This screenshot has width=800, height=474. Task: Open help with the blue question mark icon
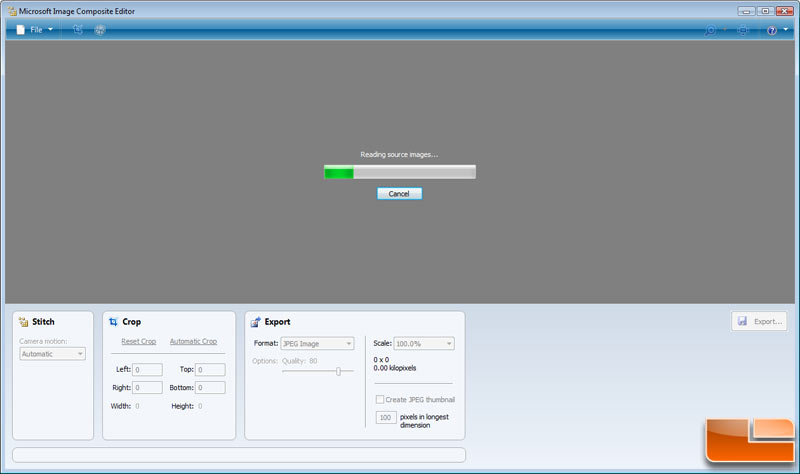click(x=771, y=31)
